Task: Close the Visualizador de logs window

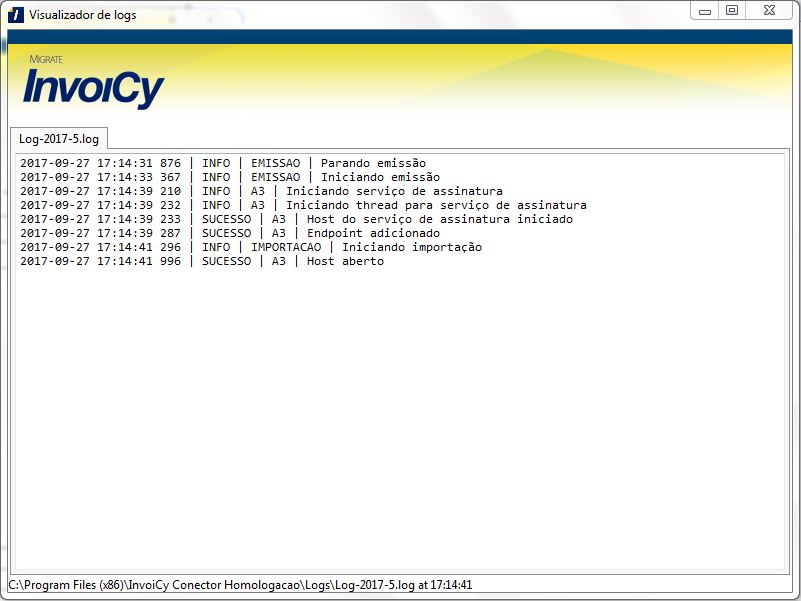Action: (x=771, y=10)
